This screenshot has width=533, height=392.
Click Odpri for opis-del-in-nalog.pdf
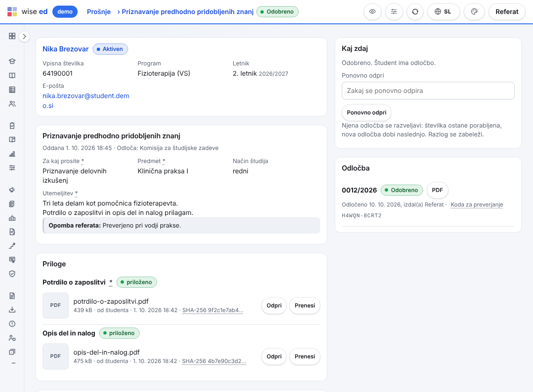tap(274, 356)
